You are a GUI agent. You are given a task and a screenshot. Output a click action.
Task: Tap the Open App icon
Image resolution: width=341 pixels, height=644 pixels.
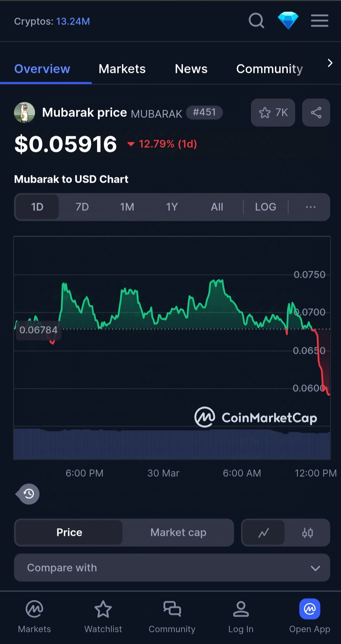click(309, 609)
